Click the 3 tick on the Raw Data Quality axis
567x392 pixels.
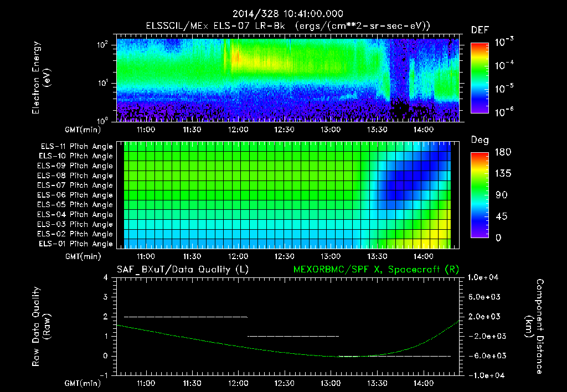coord(105,297)
